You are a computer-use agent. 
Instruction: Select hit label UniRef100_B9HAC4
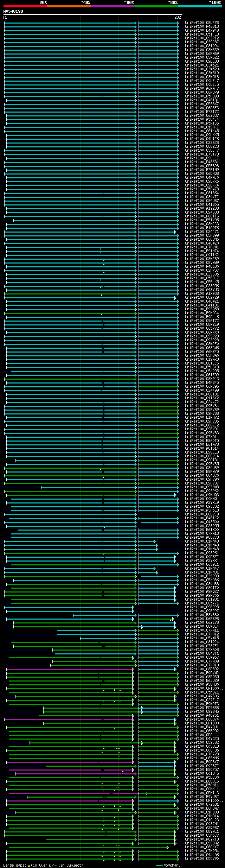(202, 313)
